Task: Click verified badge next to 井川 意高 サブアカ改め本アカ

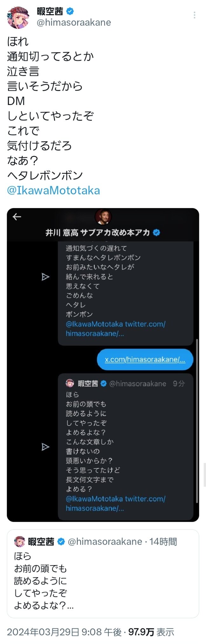Action: (x=156, y=233)
